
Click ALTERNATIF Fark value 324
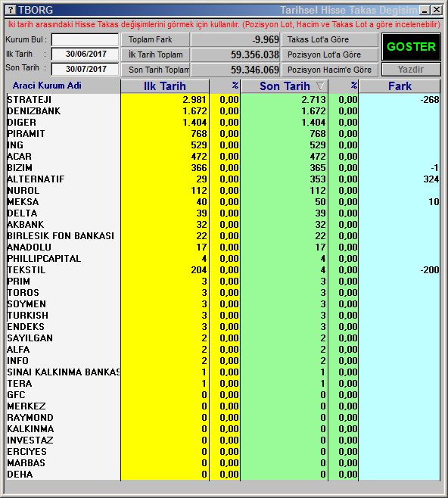(x=431, y=179)
